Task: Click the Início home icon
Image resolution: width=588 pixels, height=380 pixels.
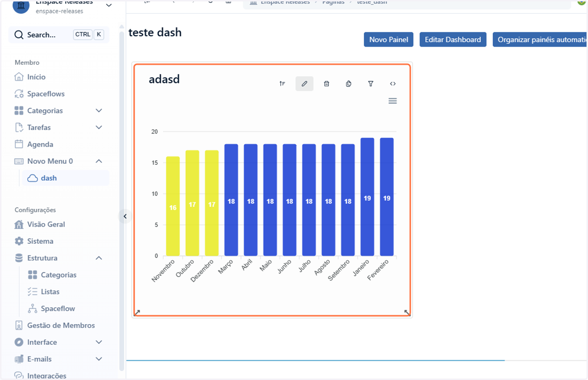Action: [19, 77]
